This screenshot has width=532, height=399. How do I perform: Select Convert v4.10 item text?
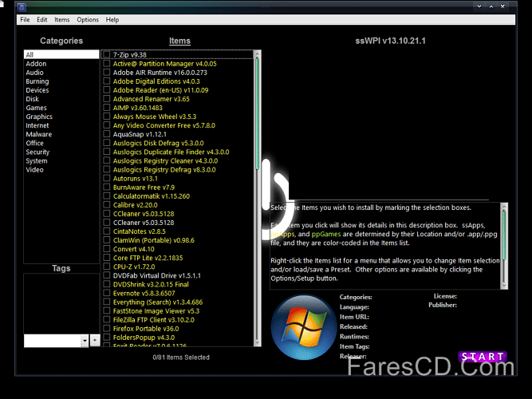(134, 249)
